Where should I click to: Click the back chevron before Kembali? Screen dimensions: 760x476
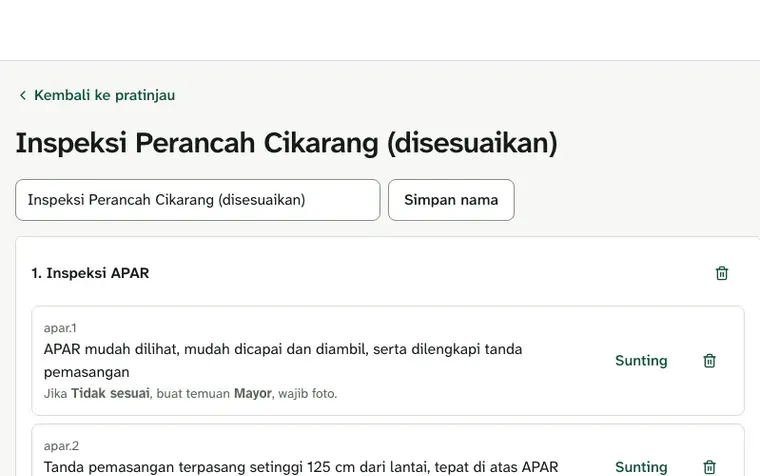[23, 95]
